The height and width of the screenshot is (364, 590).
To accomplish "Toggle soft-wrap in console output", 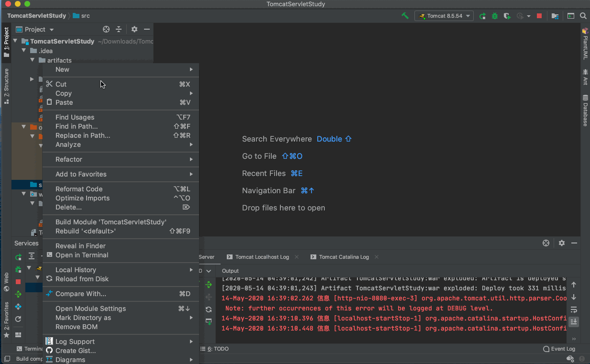I will (574, 309).
